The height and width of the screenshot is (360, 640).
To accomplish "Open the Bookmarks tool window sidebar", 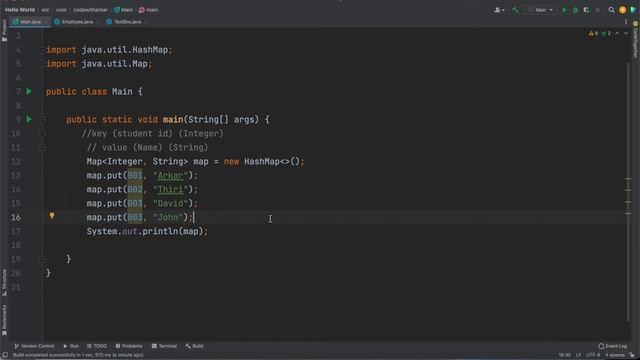I will (4, 320).
